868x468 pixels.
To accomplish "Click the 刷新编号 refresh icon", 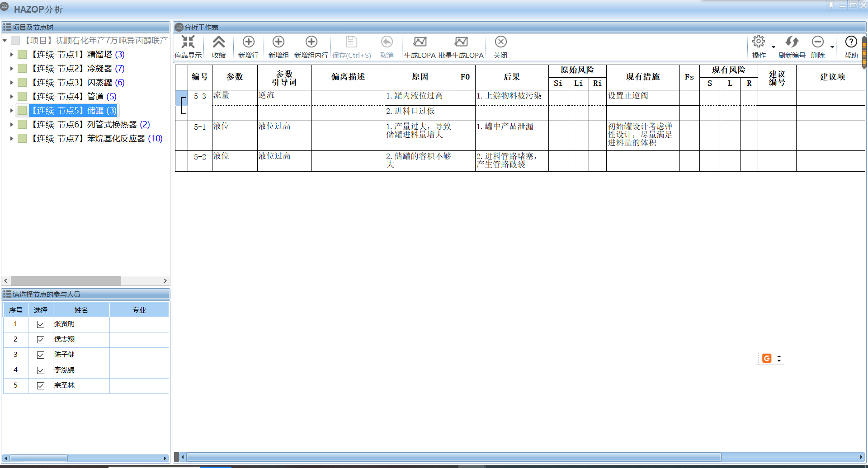I will pos(792,42).
